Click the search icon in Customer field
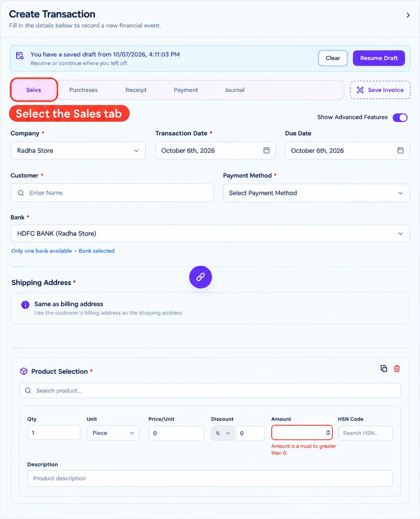 click(21, 193)
